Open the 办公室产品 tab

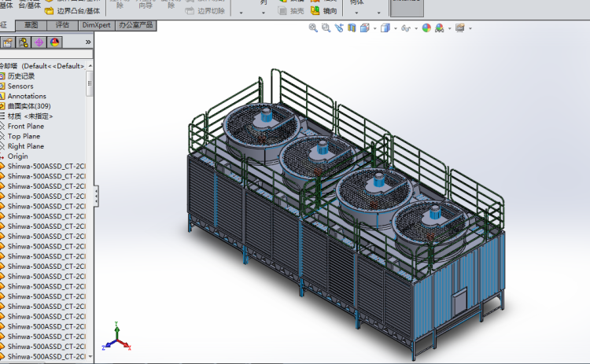pyautogui.click(x=135, y=25)
